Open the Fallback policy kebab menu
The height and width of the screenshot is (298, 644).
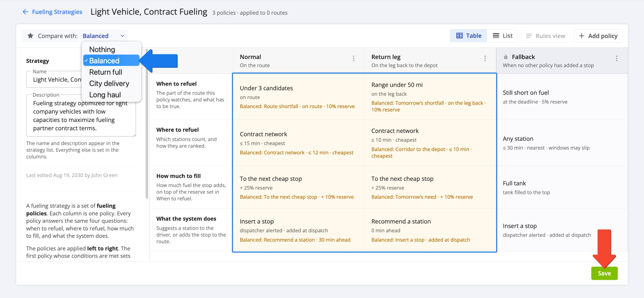pyautogui.click(x=616, y=58)
